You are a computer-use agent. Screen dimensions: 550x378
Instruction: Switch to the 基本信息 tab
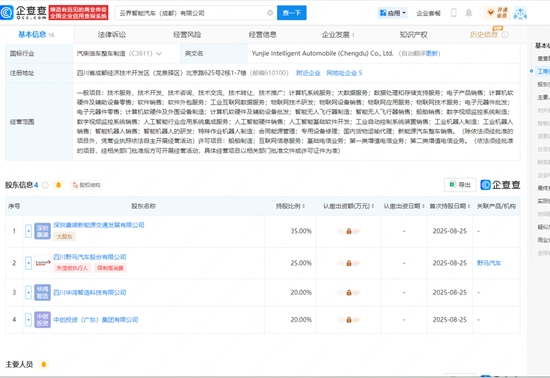(x=36, y=34)
